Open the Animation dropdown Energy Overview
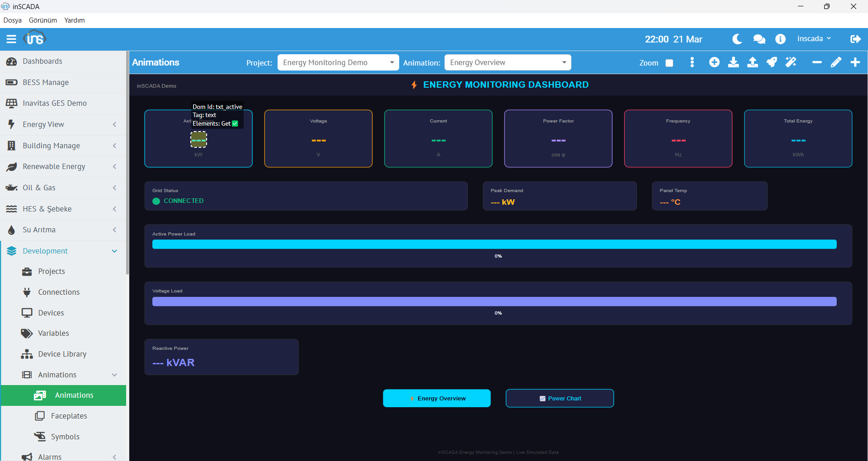This screenshot has height=461, width=868. pos(508,62)
